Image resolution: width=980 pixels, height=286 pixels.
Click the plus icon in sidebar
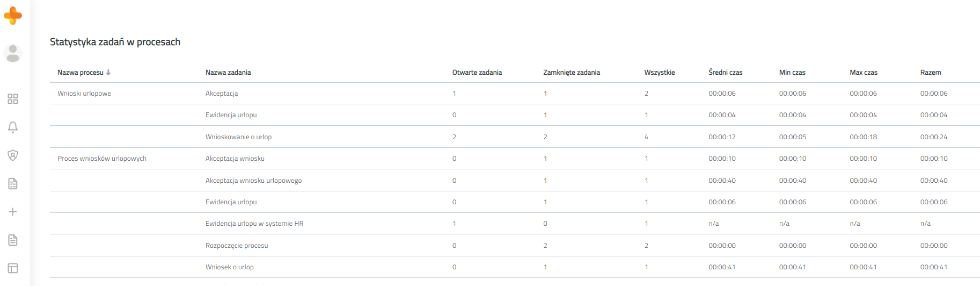[x=13, y=212]
